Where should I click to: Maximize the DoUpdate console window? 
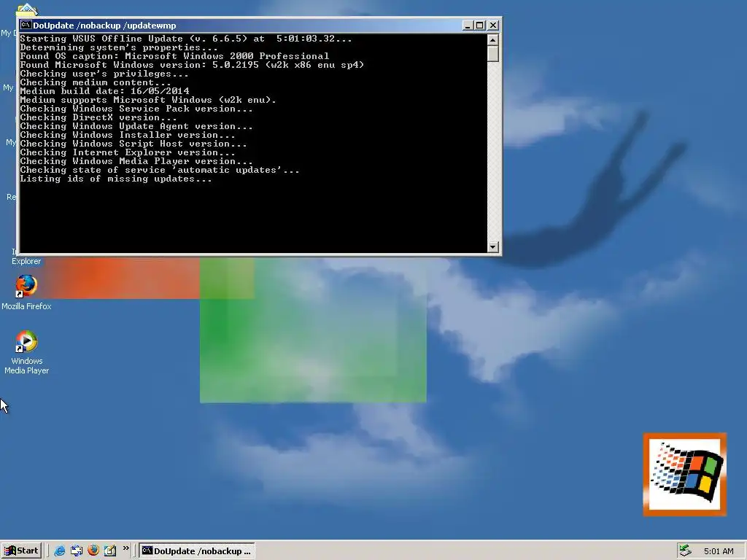[480, 26]
